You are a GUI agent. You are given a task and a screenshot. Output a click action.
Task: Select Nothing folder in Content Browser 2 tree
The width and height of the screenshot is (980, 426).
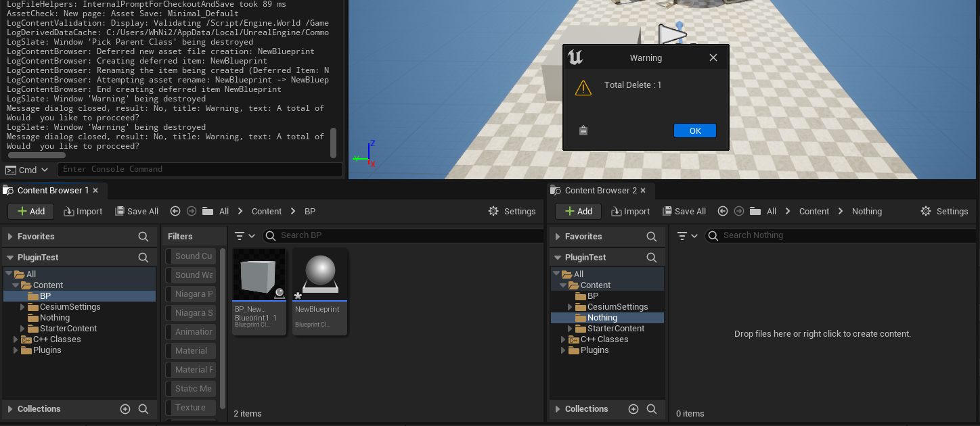607,318
